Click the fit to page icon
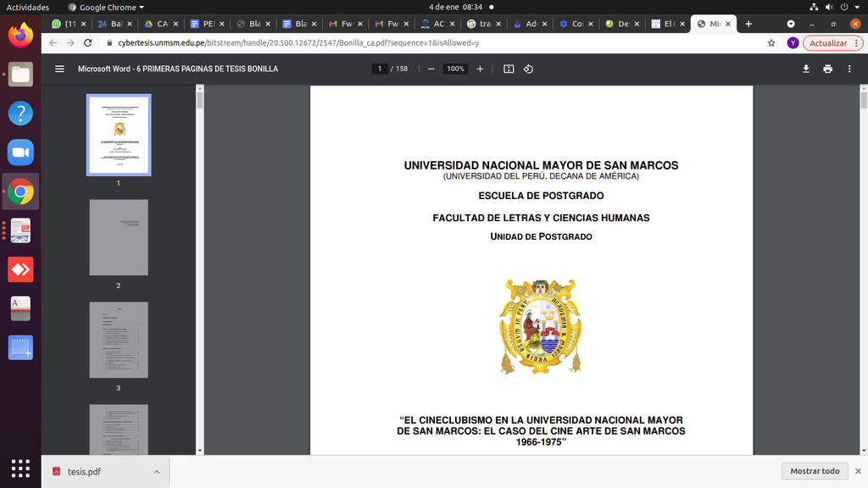Viewport: 868px width, 488px height. [509, 69]
